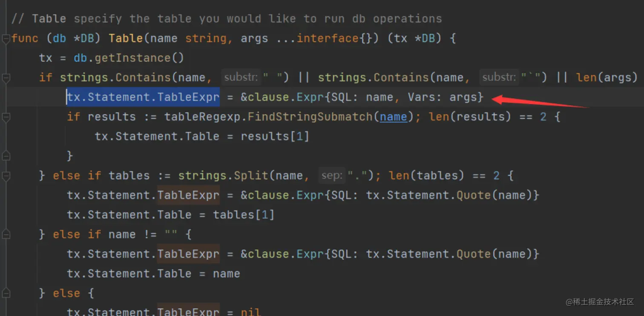The image size is (644, 316).
Task: Click fold end marker beside lone closing brace
Action: [6, 157]
